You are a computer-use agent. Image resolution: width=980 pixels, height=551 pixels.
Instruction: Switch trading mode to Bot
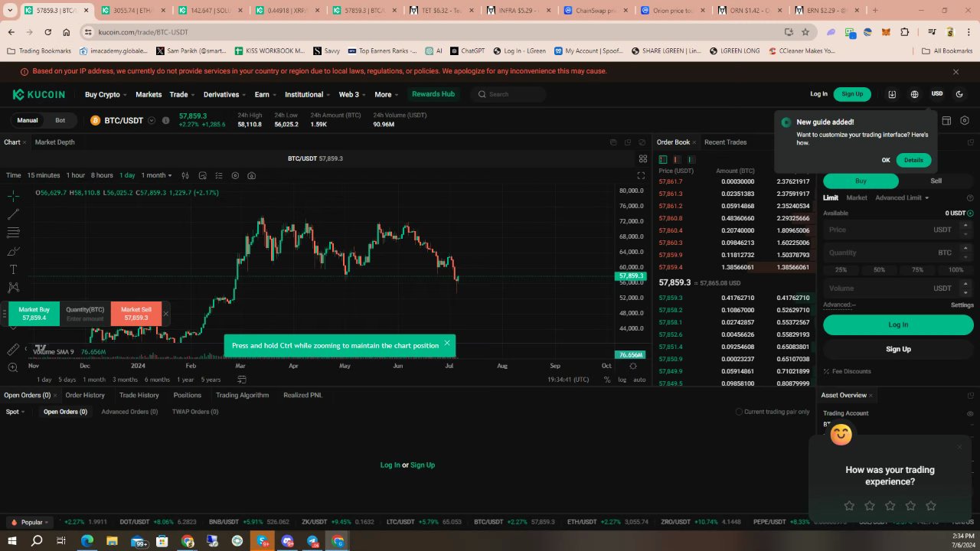(60, 120)
